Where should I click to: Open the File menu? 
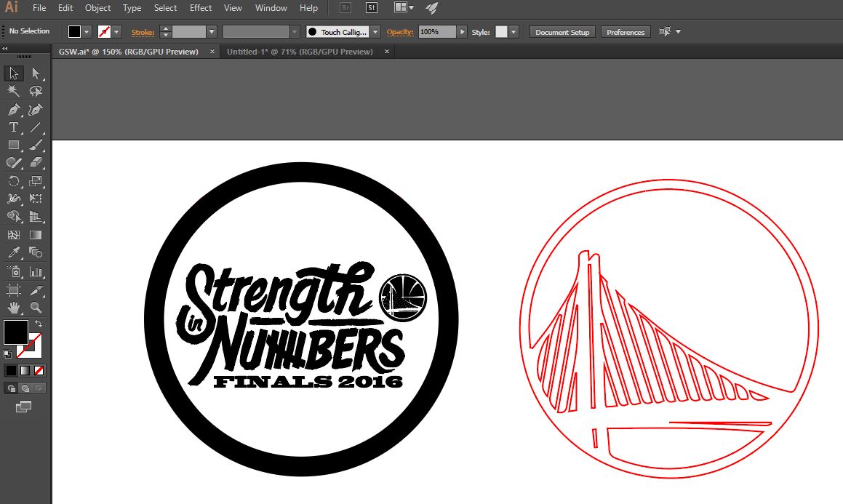[x=39, y=8]
